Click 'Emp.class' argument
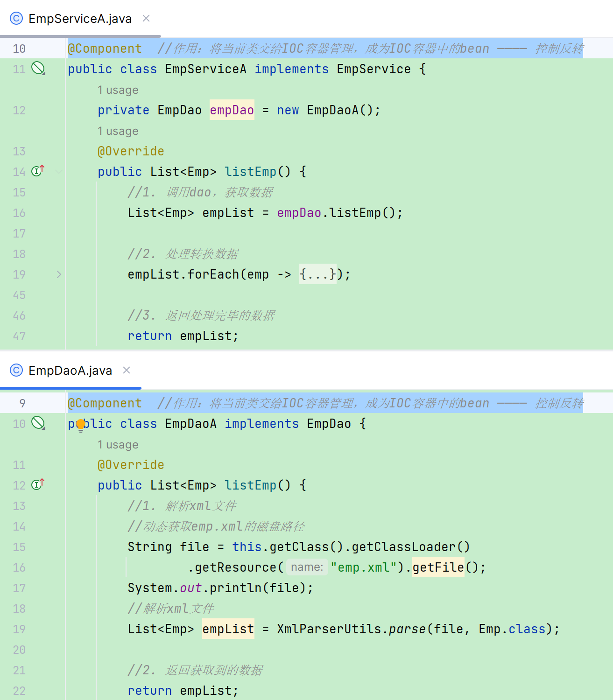 (x=512, y=629)
